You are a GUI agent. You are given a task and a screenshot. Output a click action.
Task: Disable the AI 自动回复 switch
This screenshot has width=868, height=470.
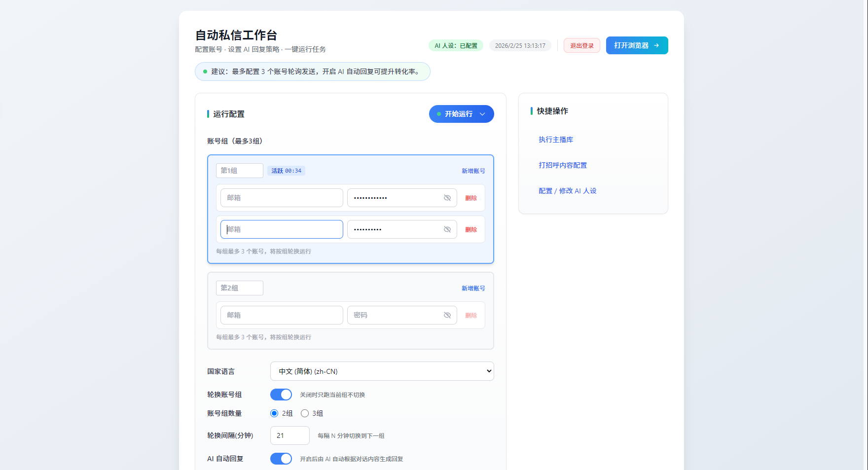pos(281,459)
